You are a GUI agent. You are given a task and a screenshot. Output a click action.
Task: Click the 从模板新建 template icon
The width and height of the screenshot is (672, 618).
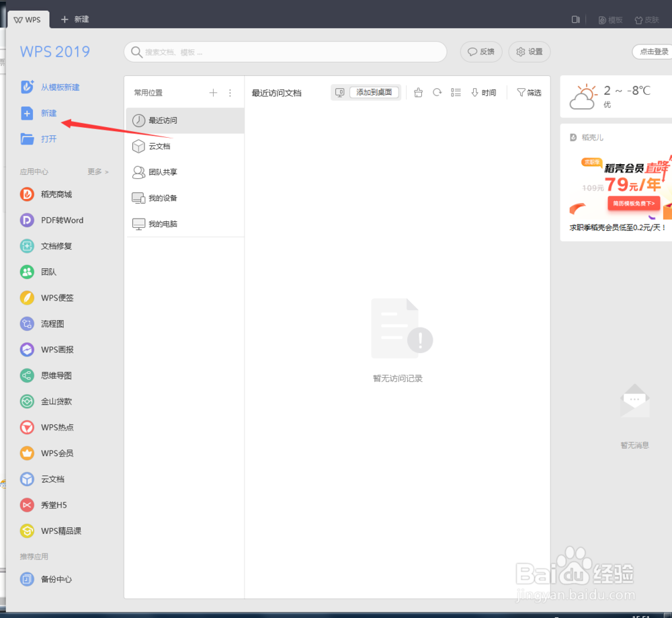pyautogui.click(x=27, y=87)
